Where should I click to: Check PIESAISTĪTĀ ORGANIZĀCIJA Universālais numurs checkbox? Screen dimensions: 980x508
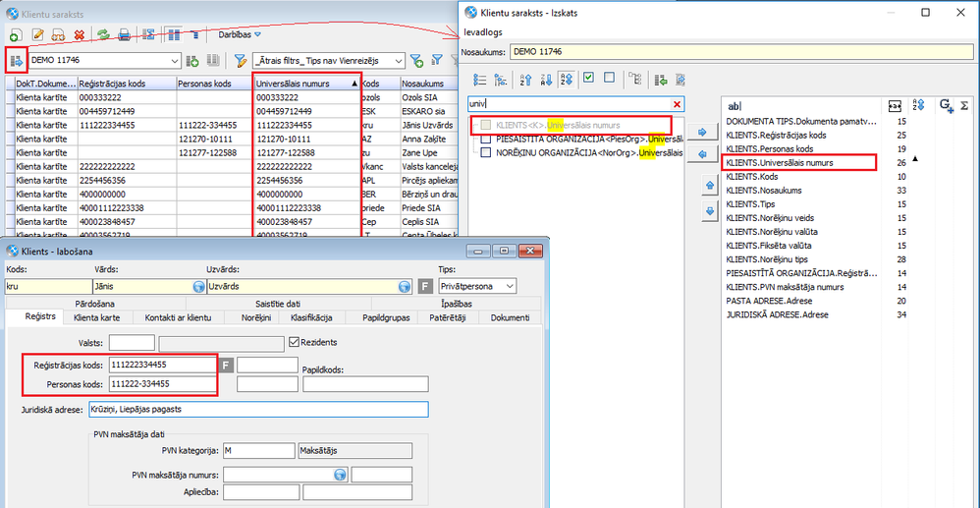(x=486, y=140)
